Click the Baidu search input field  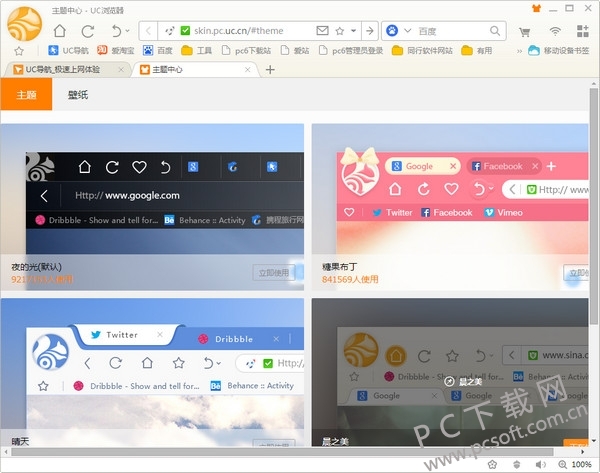(452, 31)
